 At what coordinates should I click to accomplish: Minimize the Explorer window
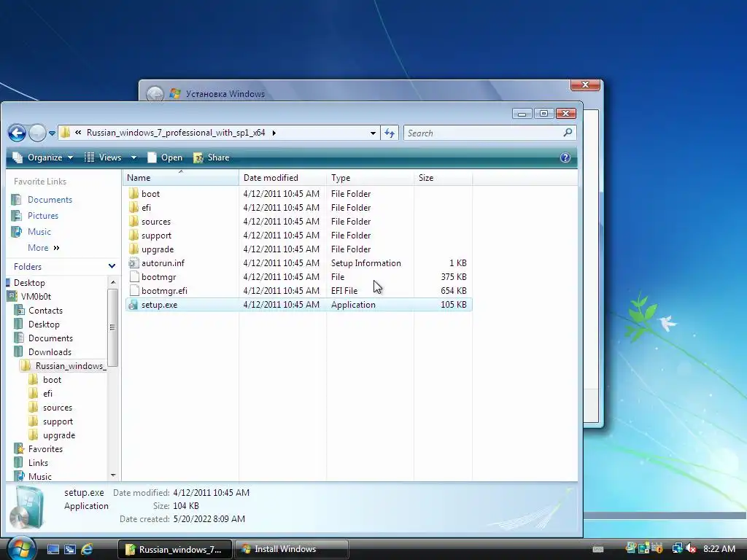pos(522,113)
